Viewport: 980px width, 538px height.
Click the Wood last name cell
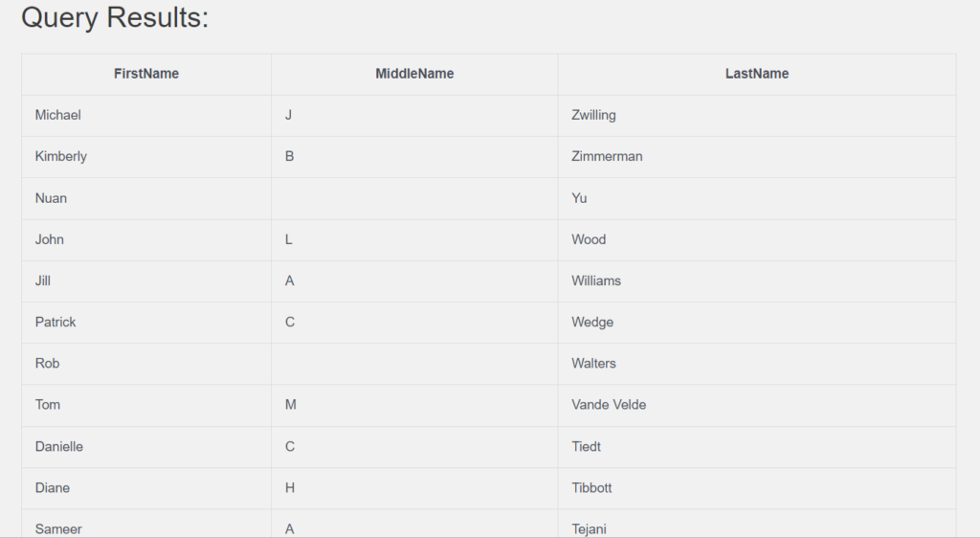point(589,239)
